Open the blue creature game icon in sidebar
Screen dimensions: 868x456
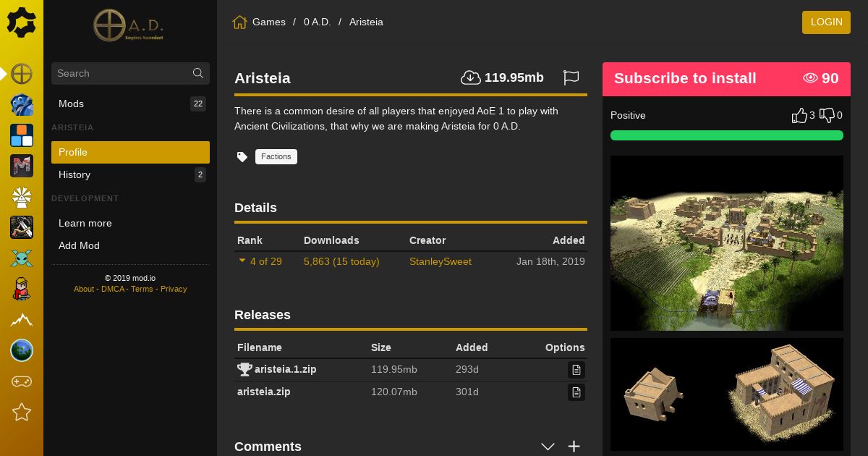[22, 104]
